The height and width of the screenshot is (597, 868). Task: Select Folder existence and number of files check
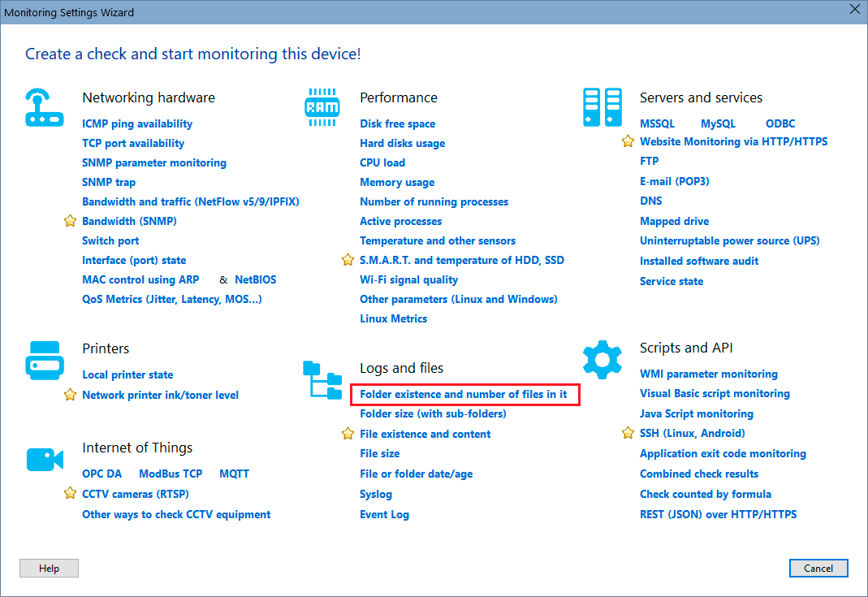[465, 395]
